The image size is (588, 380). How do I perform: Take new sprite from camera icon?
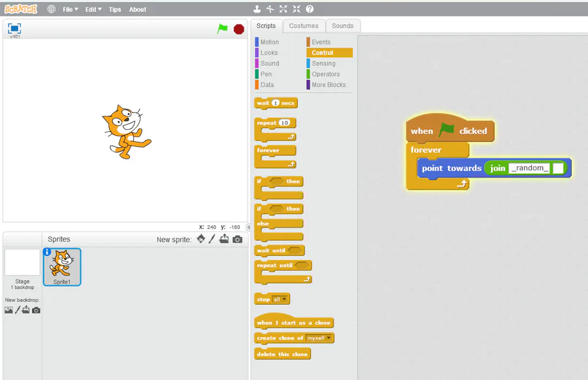coord(237,239)
